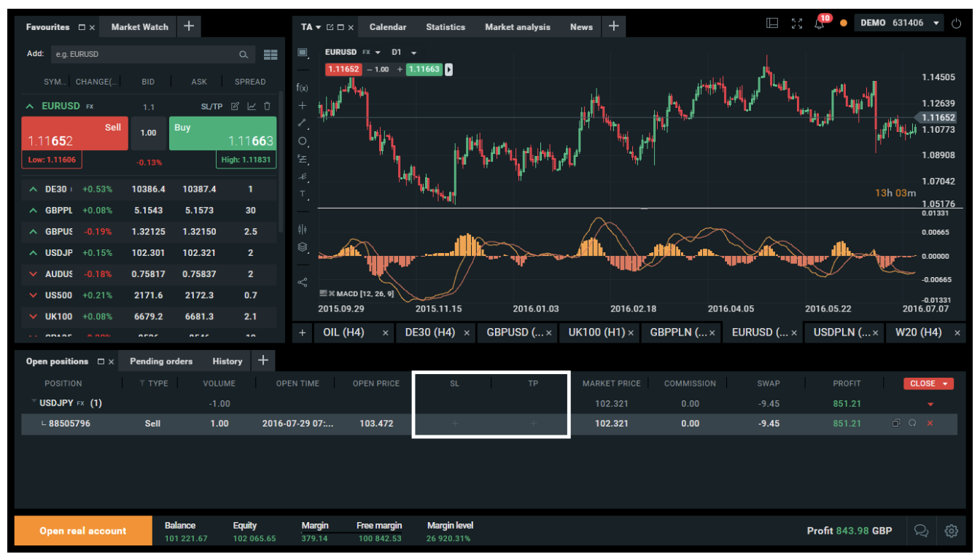
Task: Click the share chart icon
Action: tap(303, 282)
